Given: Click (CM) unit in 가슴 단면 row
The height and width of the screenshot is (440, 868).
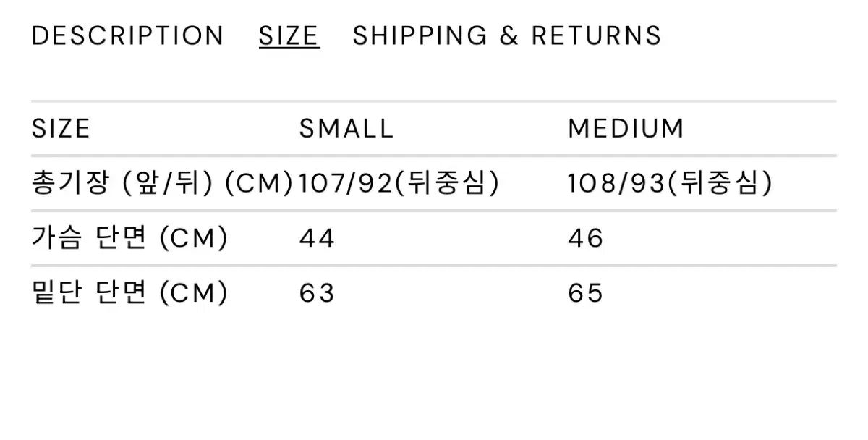Looking at the screenshot, I should pos(192,238).
